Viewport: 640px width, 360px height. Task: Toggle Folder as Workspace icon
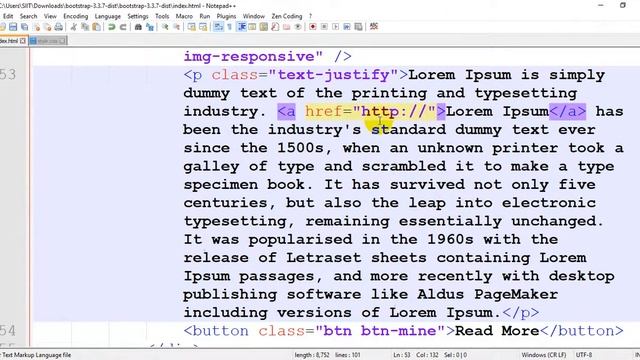[x=287, y=27]
